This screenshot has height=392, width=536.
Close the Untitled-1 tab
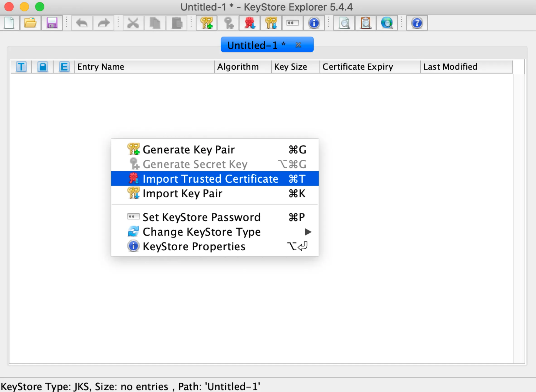(298, 45)
